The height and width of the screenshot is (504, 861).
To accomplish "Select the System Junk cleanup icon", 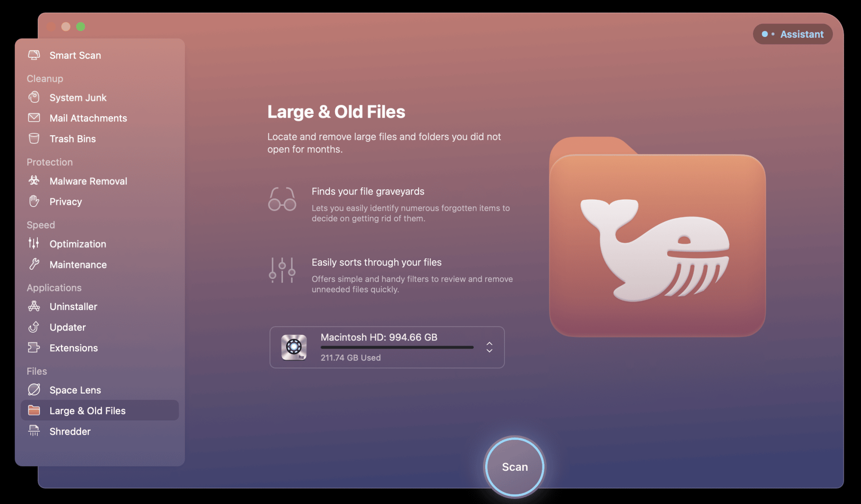I will pyautogui.click(x=35, y=97).
